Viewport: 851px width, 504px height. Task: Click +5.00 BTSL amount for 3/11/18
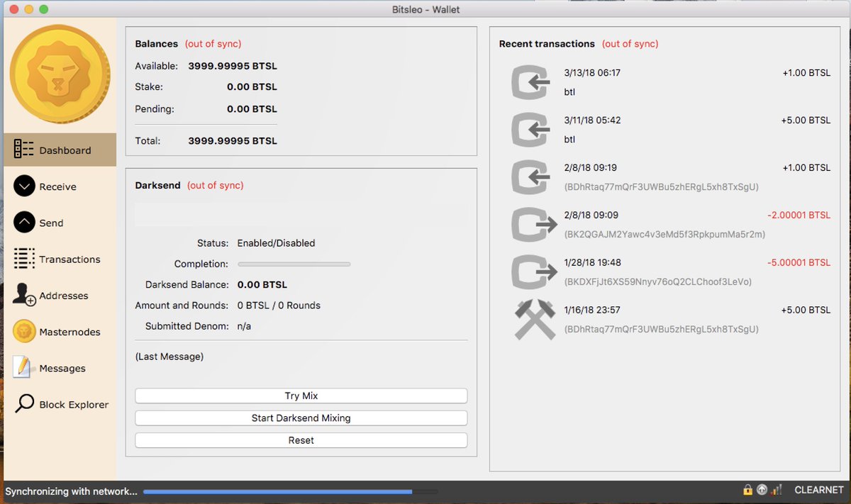pos(806,120)
